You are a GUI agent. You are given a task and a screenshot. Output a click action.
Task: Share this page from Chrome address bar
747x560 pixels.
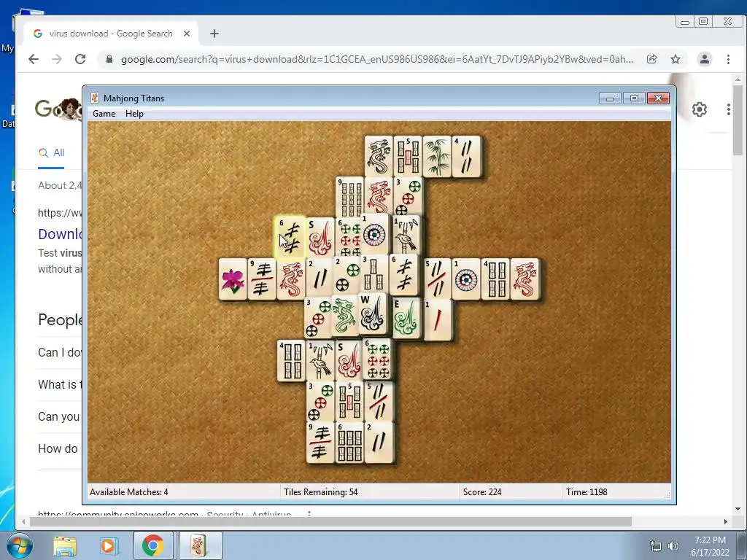tap(651, 59)
